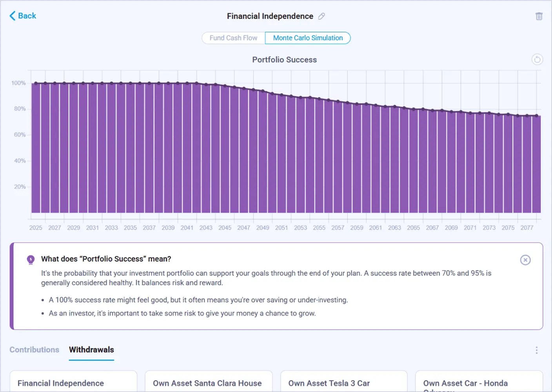This screenshot has width=552, height=392.
Task: Open the Financial Independence withdrawal card
Action: point(73,381)
